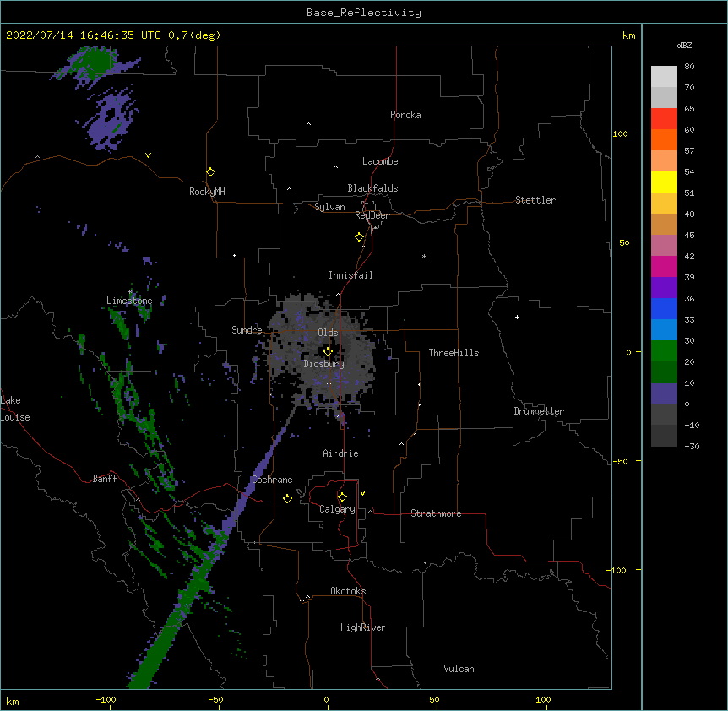This screenshot has height=711, width=728.
Task: Click the Stettler city label
Action: click(x=535, y=200)
